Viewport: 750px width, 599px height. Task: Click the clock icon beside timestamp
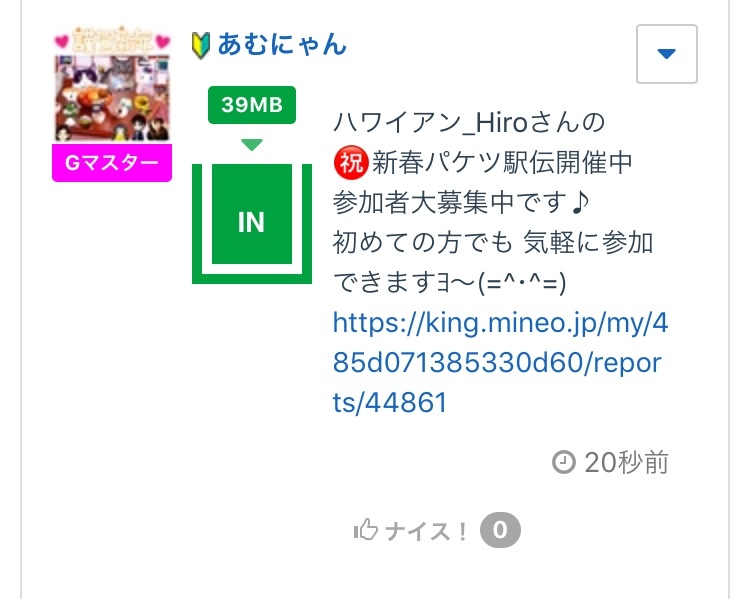[563, 462]
